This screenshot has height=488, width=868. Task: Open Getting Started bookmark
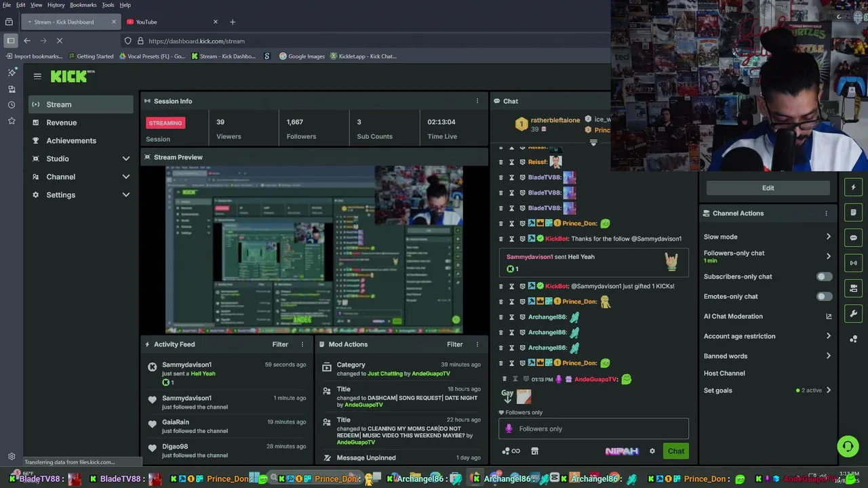[x=90, y=56]
